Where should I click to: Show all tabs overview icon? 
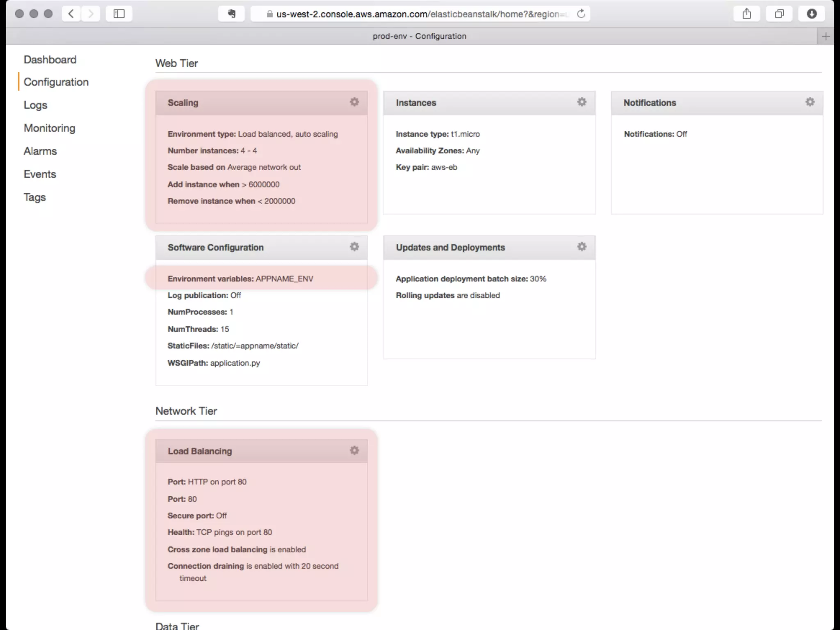click(779, 14)
